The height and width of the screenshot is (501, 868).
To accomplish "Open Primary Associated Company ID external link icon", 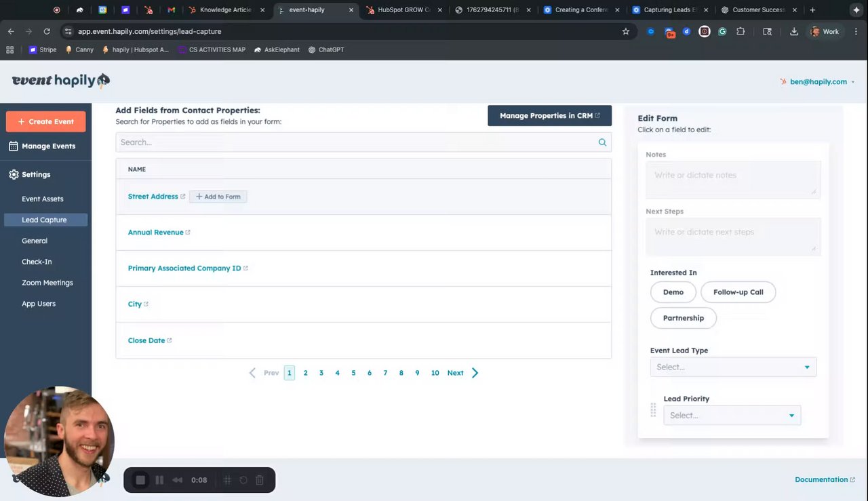I will coord(245,268).
